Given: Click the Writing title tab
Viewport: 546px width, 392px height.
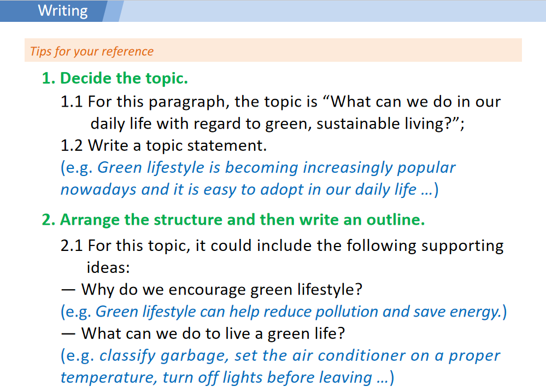Looking at the screenshot, I should coord(62,11).
